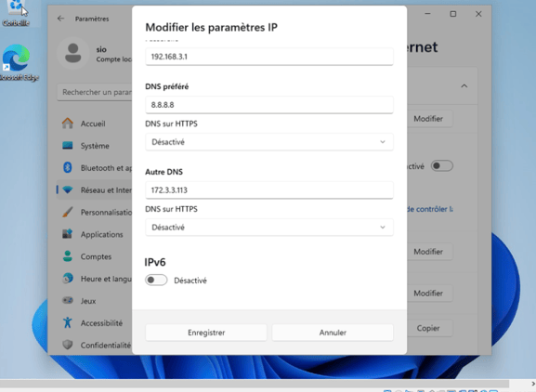Toggle the IPv6 switch on
The width and height of the screenshot is (536, 392).
coord(156,280)
